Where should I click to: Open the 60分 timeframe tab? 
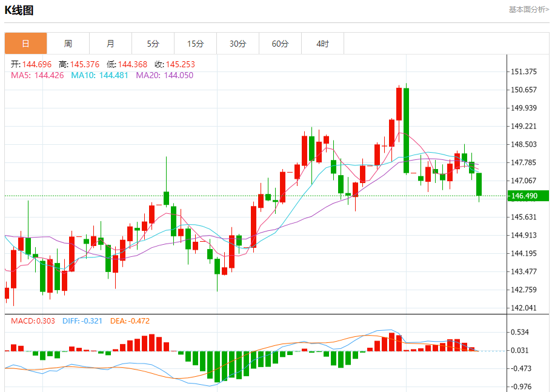coord(280,44)
